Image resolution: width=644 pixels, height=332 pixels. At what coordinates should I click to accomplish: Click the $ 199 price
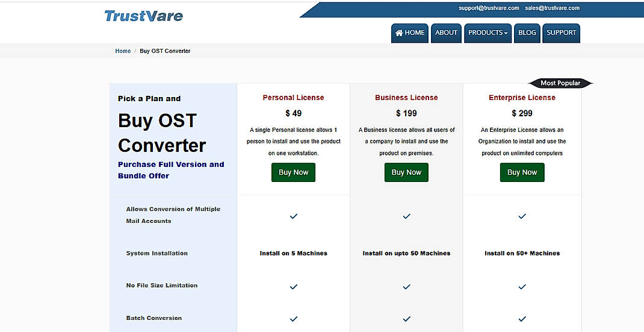406,113
